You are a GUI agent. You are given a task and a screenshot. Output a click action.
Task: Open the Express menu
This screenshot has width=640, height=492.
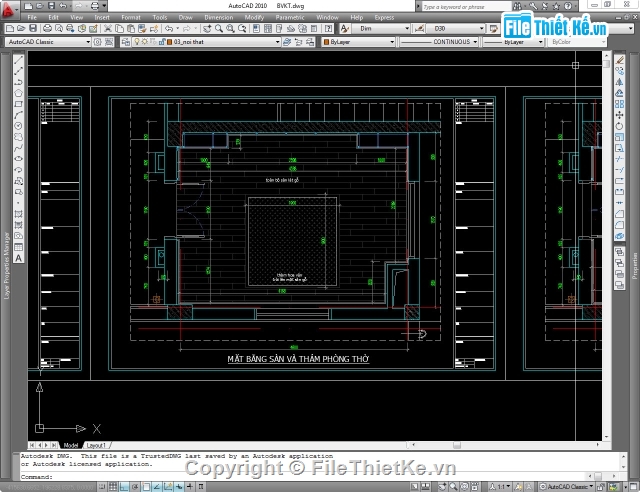384,18
